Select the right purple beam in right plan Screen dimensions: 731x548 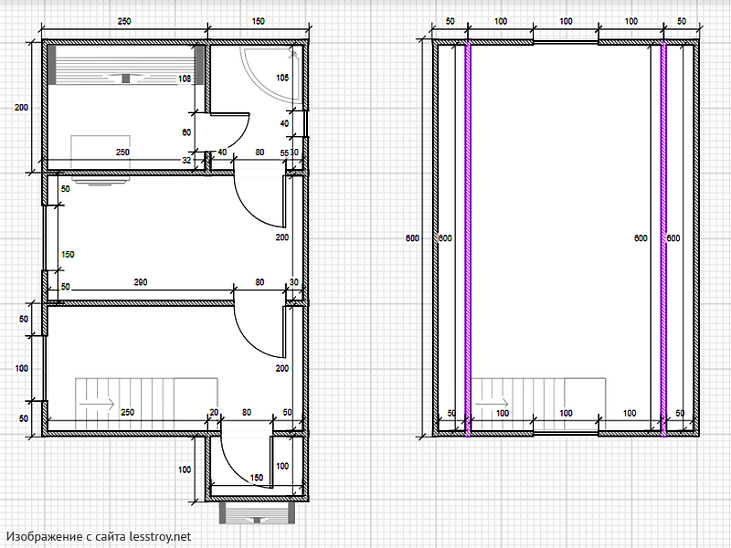pyautogui.click(x=662, y=238)
